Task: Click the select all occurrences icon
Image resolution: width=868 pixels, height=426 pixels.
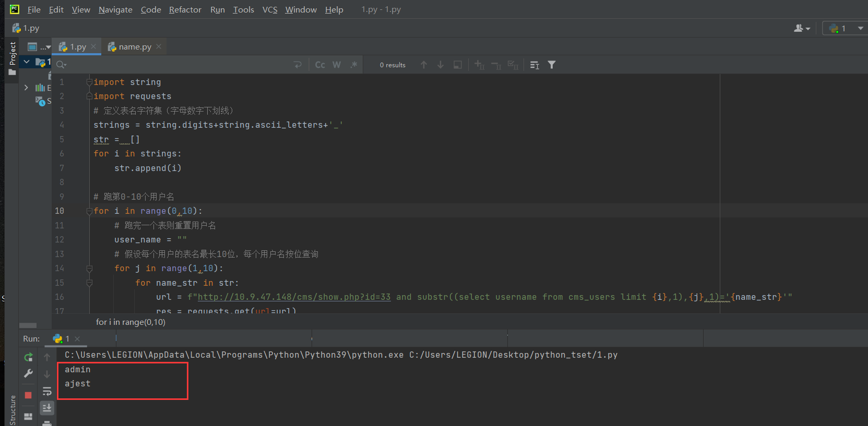Action: [x=458, y=65]
